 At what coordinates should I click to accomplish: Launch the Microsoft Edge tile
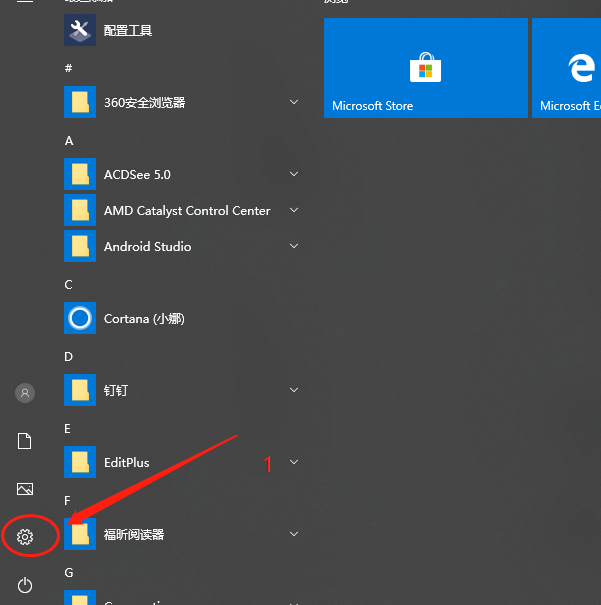[x=566, y=68]
